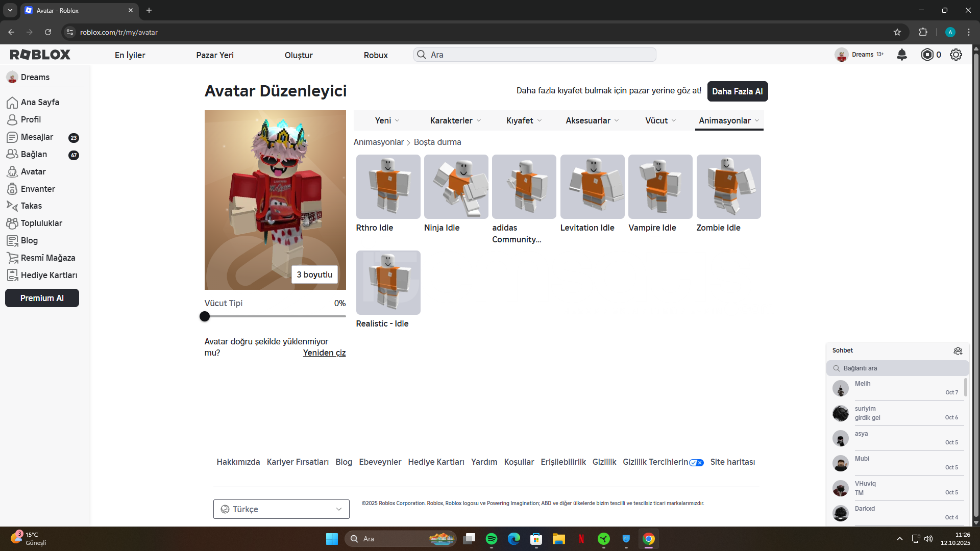Viewport: 980px width, 551px height.
Task: Open the settings gear icon
Action: pos(956,55)
